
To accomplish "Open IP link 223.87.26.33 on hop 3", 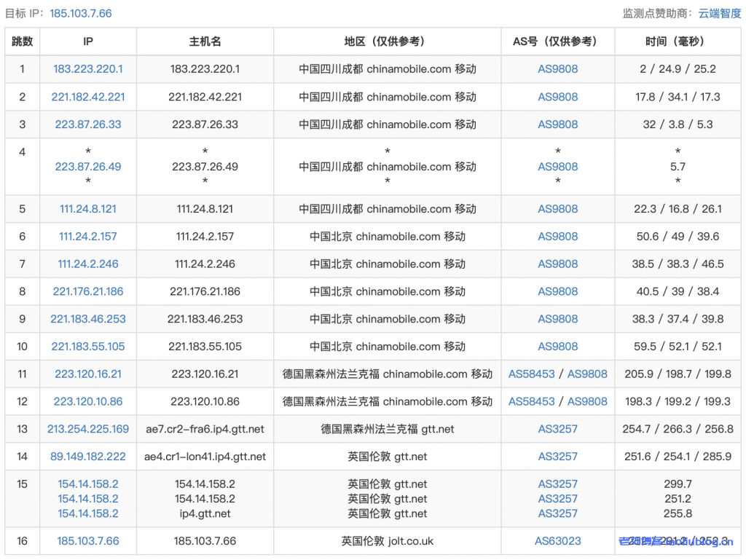I will pos(87,125).
